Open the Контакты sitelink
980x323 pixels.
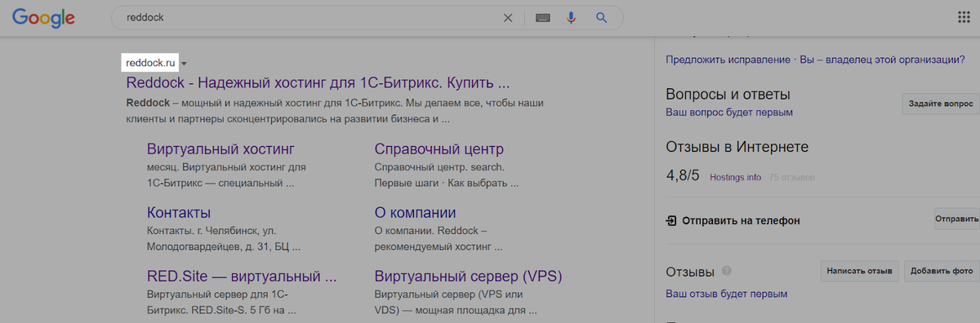point(179,212)
